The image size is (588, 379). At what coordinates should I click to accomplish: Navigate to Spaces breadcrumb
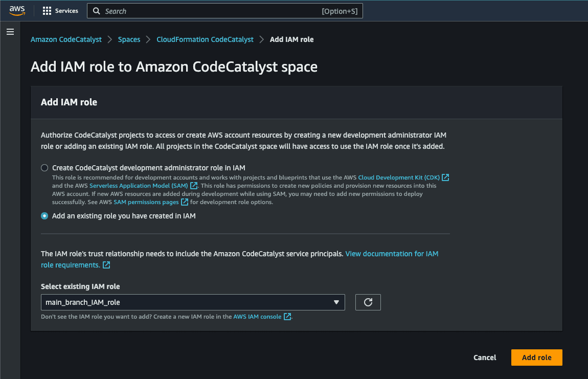pos(129,39)
